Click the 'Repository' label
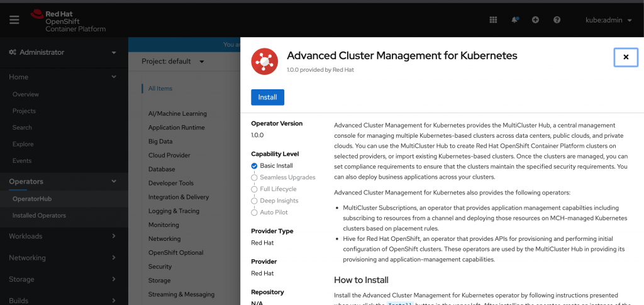644x305 pixels. (x=267, y=292)
